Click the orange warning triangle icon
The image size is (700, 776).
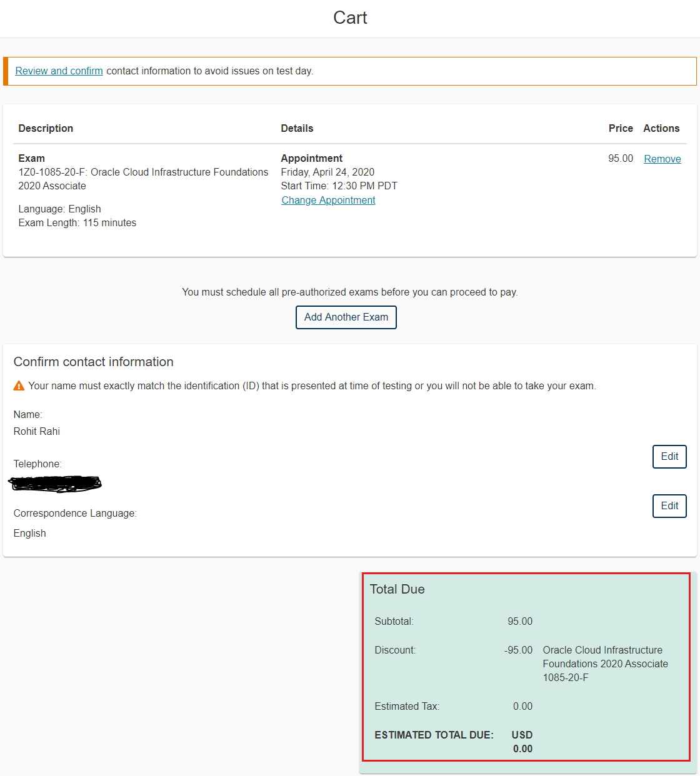pos(19,386)
